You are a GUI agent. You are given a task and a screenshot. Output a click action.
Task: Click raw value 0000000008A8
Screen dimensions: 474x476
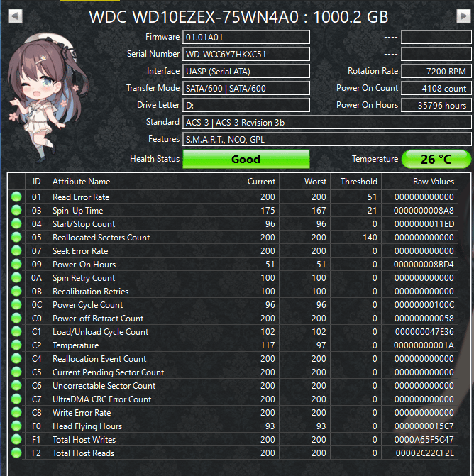click(x=424, y=211)
